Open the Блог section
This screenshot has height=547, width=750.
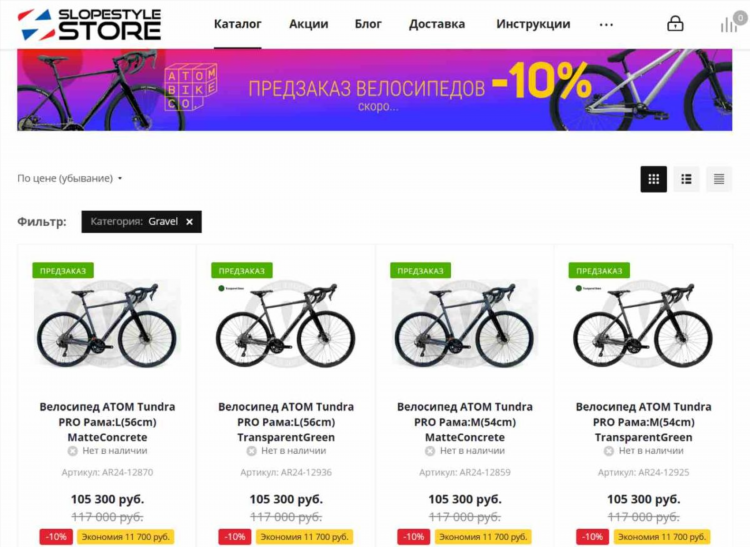point(368,24)
